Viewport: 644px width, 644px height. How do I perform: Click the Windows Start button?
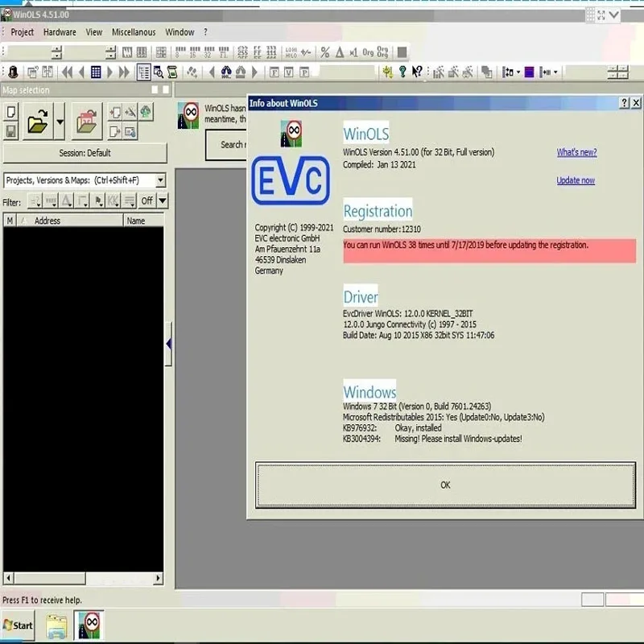pyautogui.click(x=18, y=625)
